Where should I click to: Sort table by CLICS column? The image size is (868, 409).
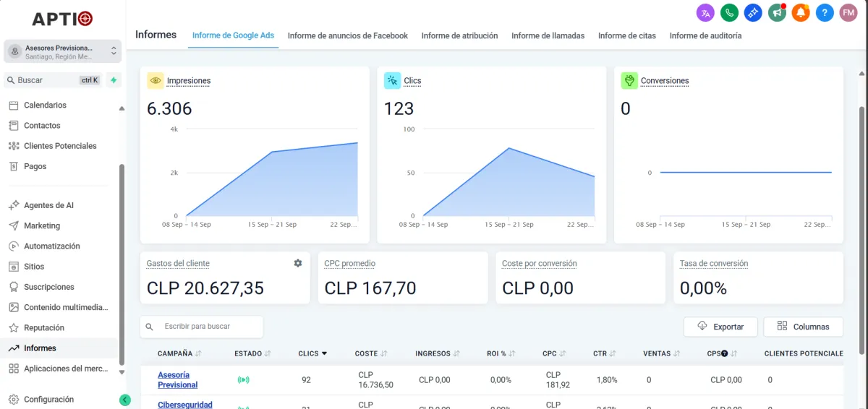click(312, 353)
